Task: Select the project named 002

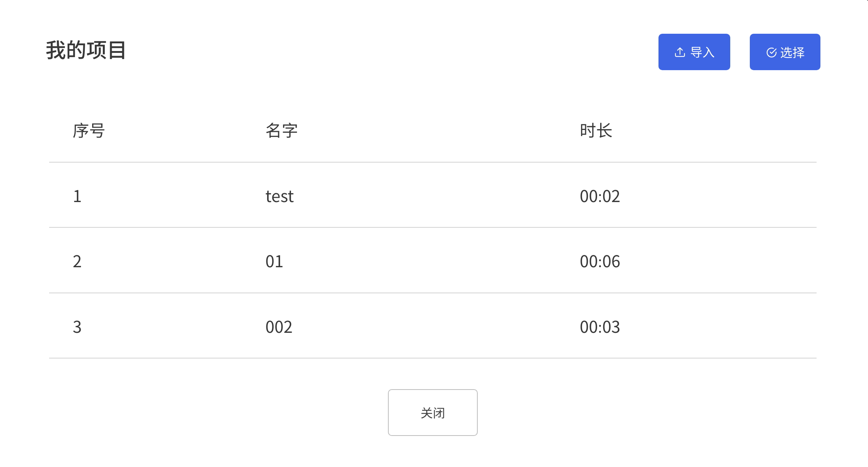Action: coord(278,327)
